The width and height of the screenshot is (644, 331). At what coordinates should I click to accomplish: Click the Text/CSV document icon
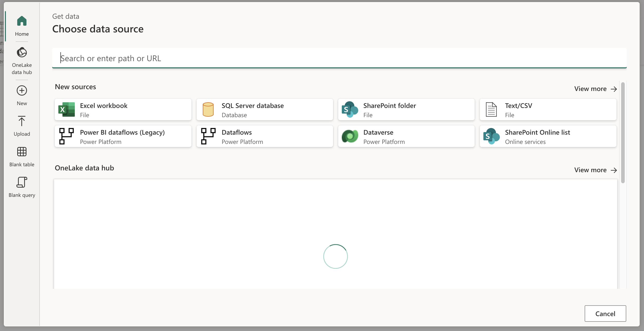[x=491, y=109]
